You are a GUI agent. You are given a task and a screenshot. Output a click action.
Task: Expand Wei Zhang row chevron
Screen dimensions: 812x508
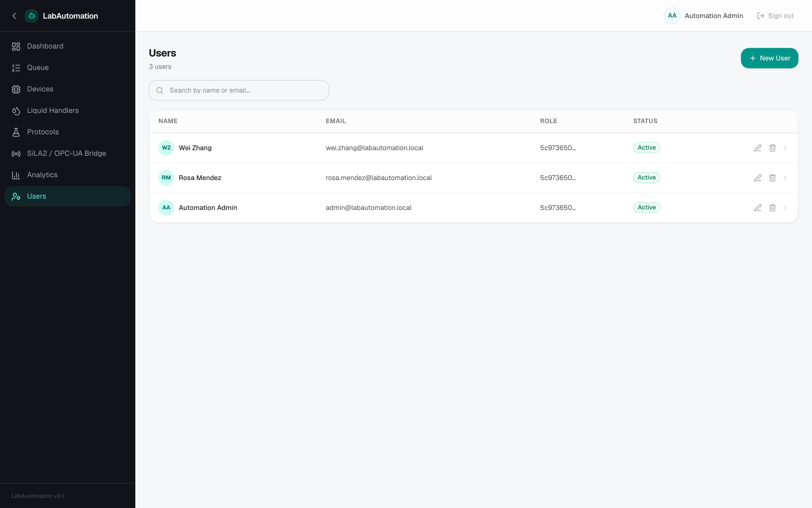[x=785, y=148]
